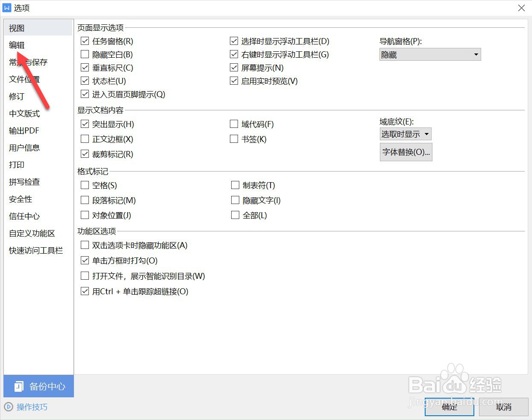The height and width of the screenshot is (420, 532).
Task: Enable the 书签(K) display option
Action: pos(234,139)
